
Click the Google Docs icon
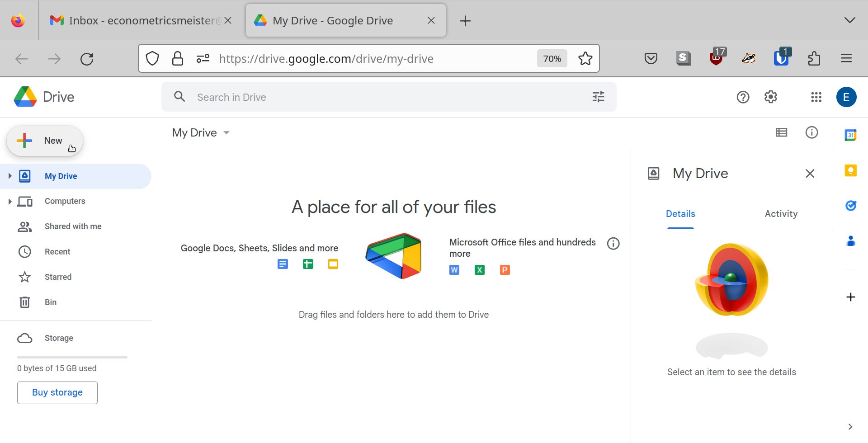[283, 264]
